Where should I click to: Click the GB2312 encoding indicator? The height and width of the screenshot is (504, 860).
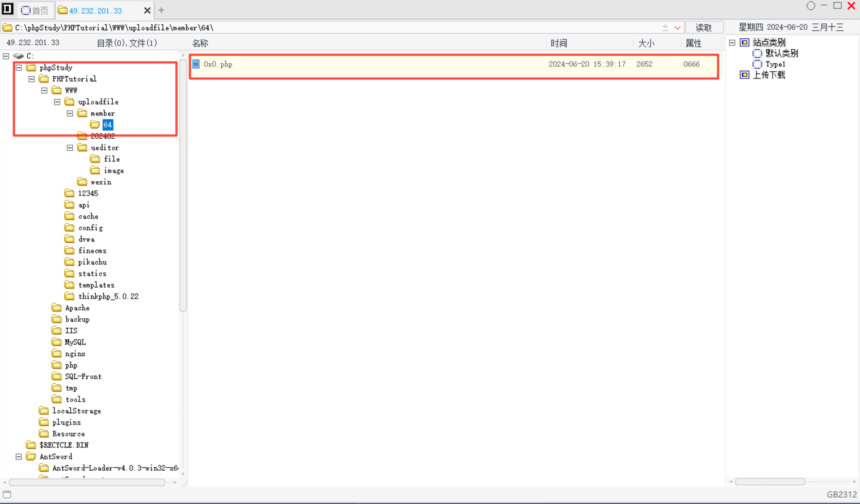[x=842, y=494]
